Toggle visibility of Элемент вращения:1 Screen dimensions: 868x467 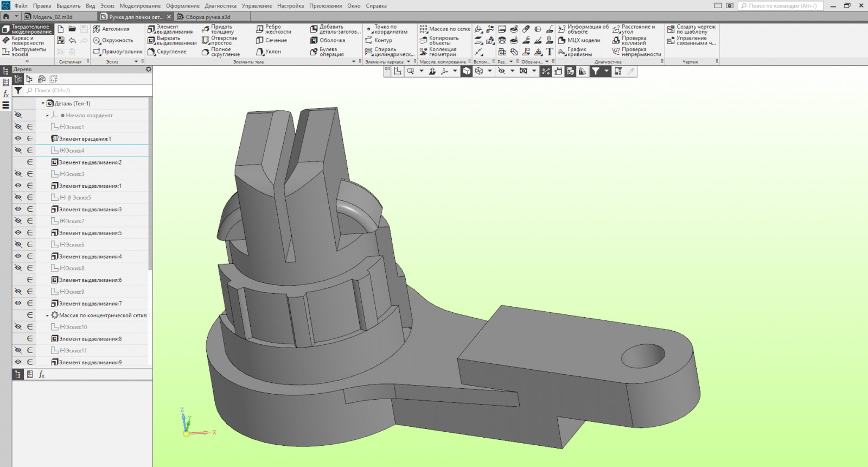18,138
